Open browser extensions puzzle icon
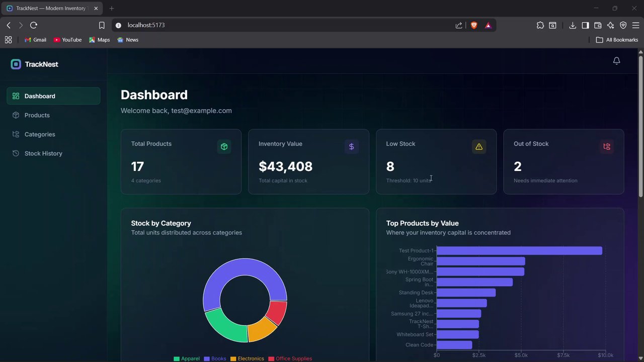Viewport: 644px width, 362px height. [x=540, y=25]
